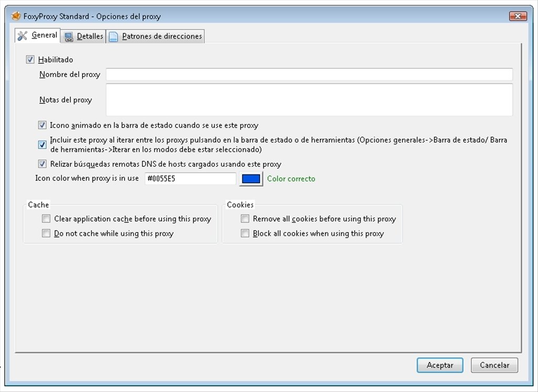
Task: Switch to the General tab
Action: [x=38, y=35]
